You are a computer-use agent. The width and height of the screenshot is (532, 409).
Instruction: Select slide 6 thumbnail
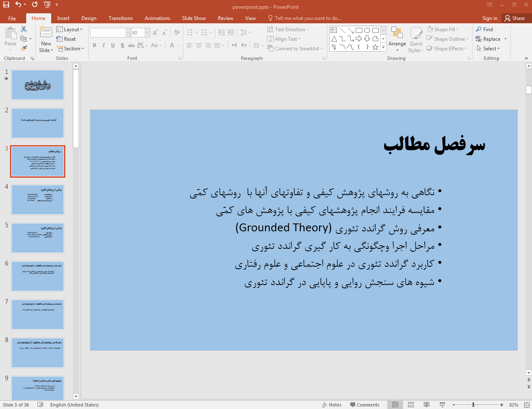(x=37, y=276)
